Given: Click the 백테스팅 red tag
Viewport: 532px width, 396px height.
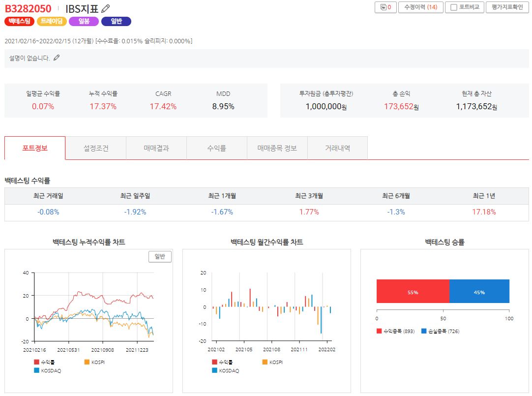Looking at the screenshot, I should [19, 21].
